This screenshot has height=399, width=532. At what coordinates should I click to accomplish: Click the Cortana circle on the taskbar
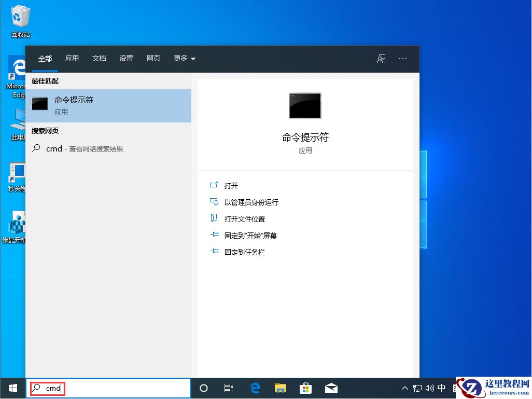point(203,388)
